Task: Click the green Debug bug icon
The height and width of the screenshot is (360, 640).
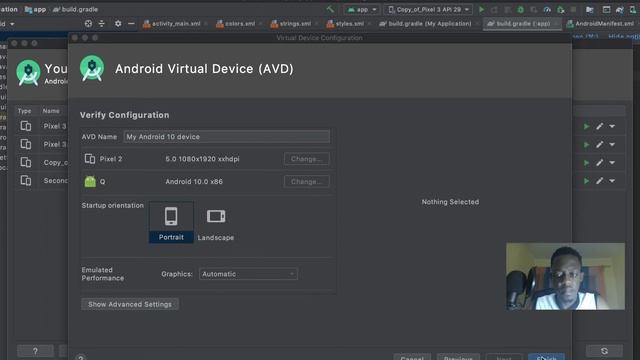Action: pyautogui.click(x=520, y=9)
